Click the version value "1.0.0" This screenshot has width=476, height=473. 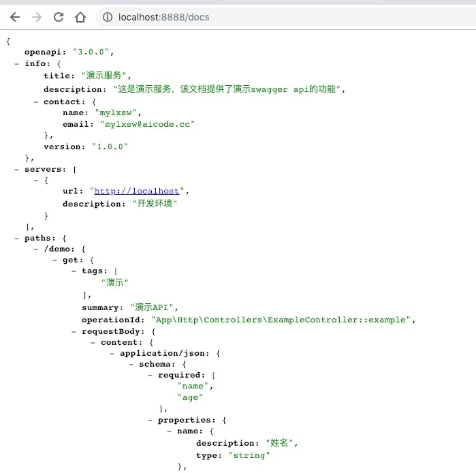[110, 147]
